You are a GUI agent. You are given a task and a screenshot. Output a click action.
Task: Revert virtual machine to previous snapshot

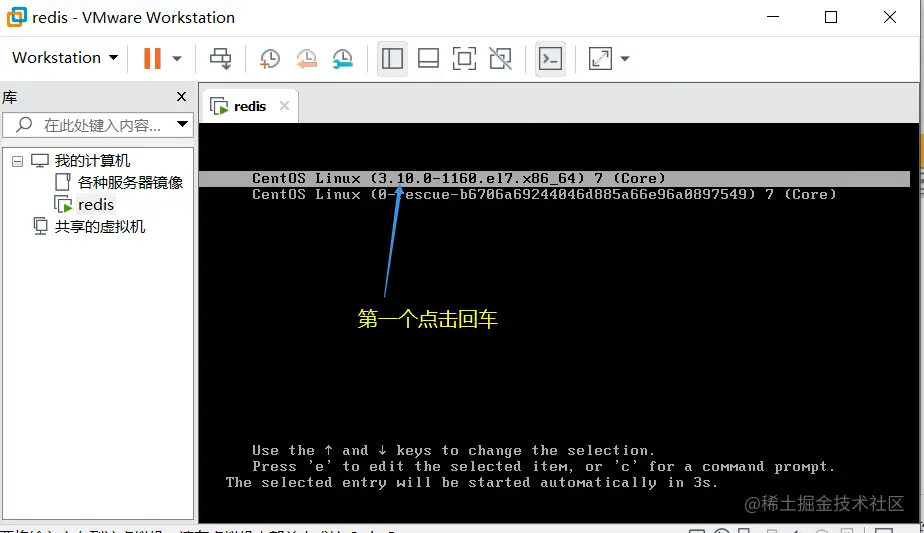[306, 58]
